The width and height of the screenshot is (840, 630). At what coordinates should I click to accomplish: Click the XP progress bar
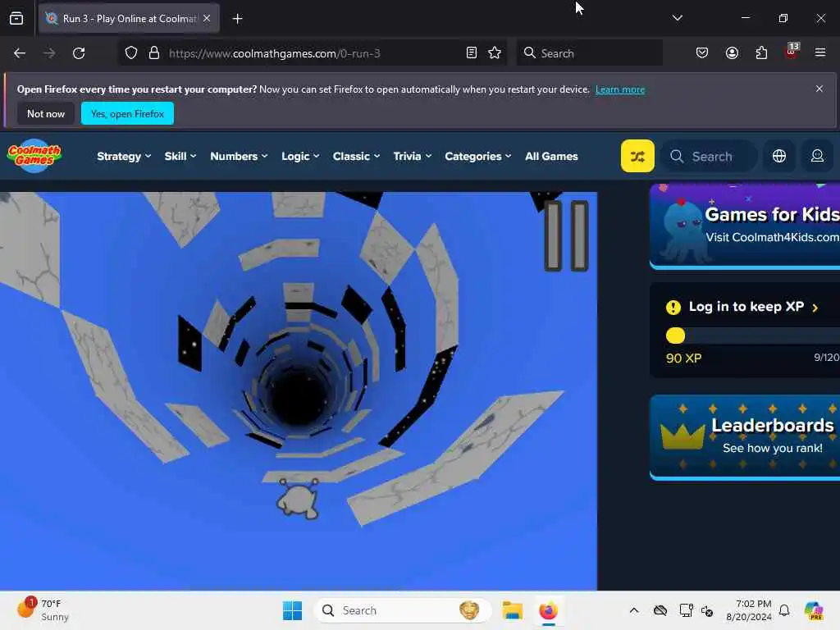click(x=753, y=336)
